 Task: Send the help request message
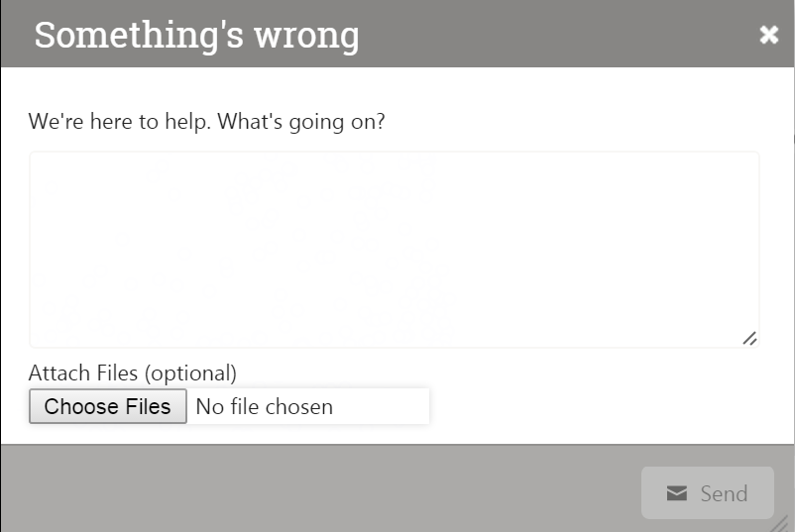click(x=708, y=493)
